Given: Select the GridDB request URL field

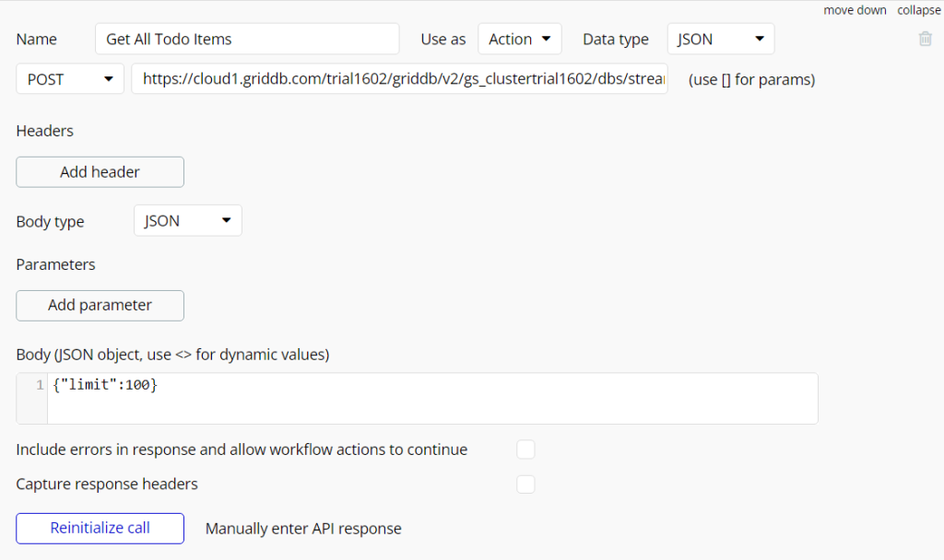Looking at the screenshot, I should point(401,79).
